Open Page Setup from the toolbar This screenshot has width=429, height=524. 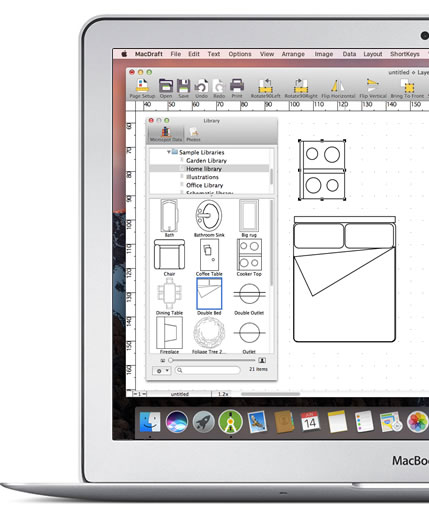(142, 89)
